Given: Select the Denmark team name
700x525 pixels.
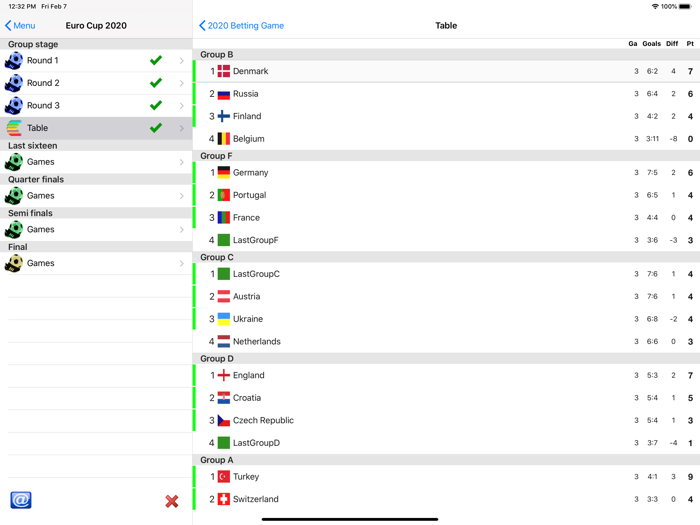Looking at the screenshot, I should point(250,71).
